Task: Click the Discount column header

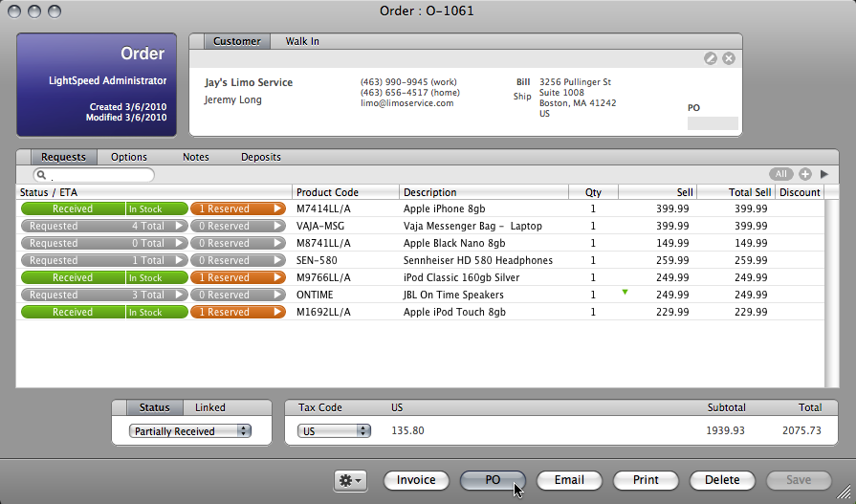Action: click(x=800, y=192)
